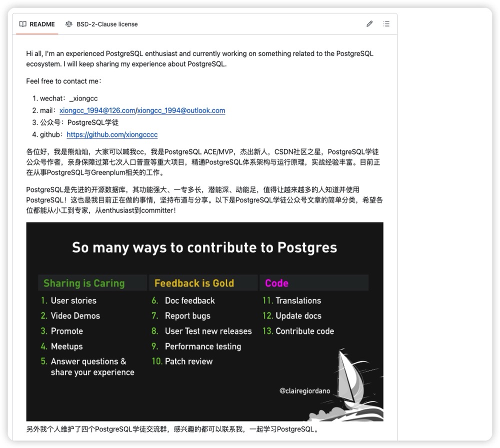Screen dimensions: 500x448
Task: Click the intro paragraph starting "Hi all"
Action: (x=199, y=58)
